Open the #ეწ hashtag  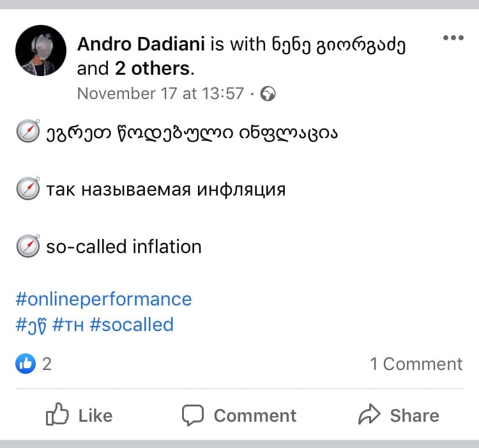pos(31,326)
